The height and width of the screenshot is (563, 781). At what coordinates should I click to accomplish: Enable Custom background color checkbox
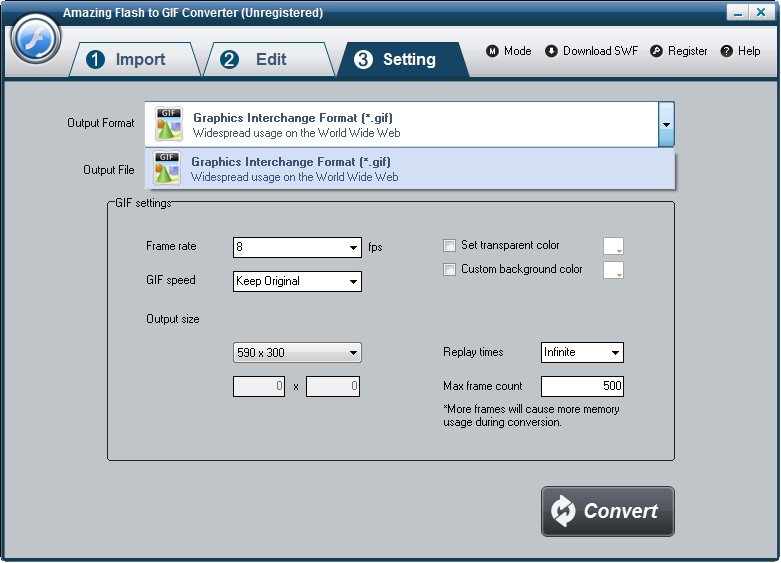(x=449, y=270)
